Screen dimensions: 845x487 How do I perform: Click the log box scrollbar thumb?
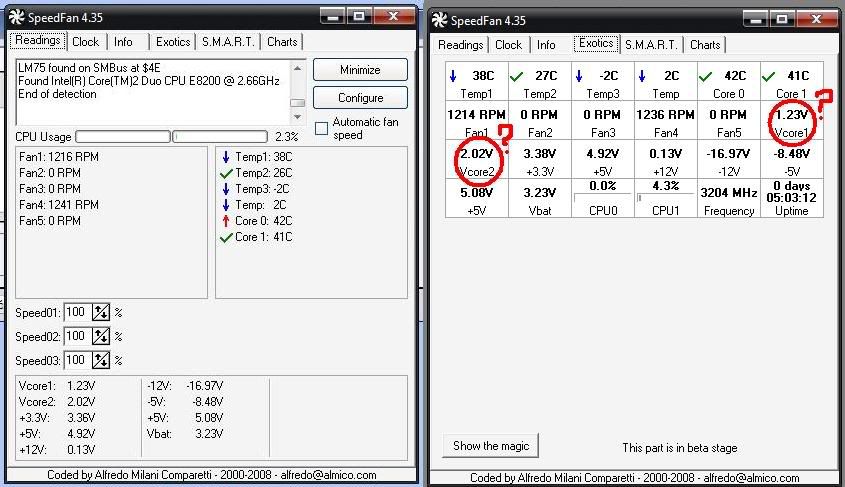coord(297,103)
